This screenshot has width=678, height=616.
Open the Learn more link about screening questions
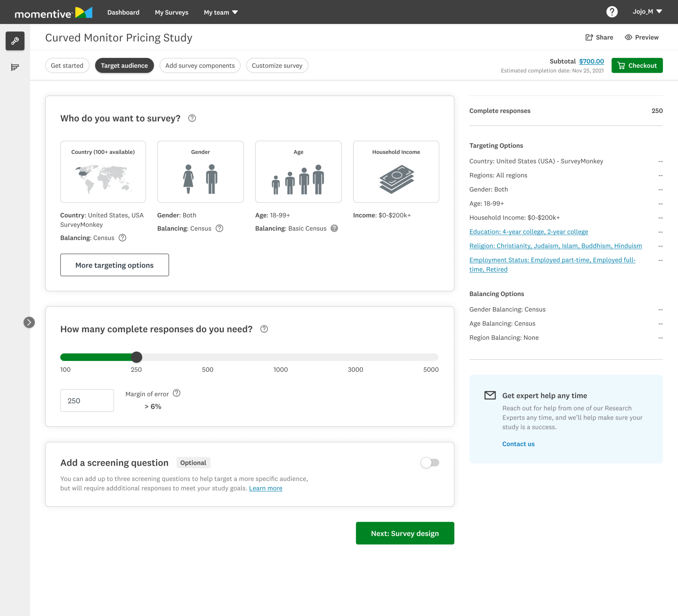[x=266, y=488]
